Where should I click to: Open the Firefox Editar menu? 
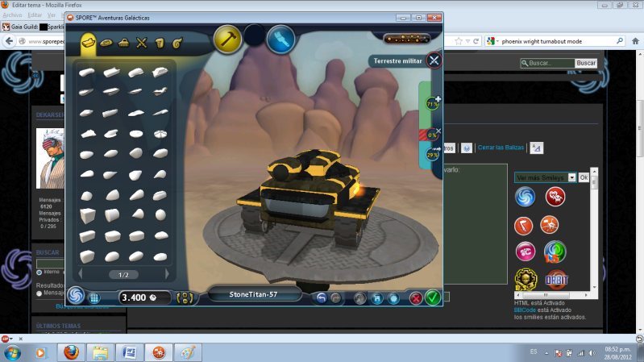35,15
